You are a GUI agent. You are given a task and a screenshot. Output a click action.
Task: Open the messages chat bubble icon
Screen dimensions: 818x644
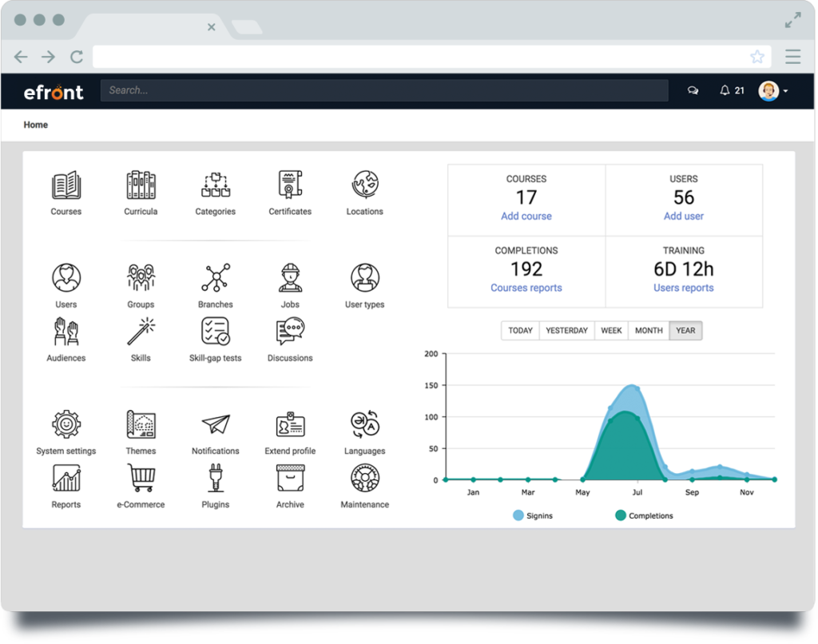(693, 91)
